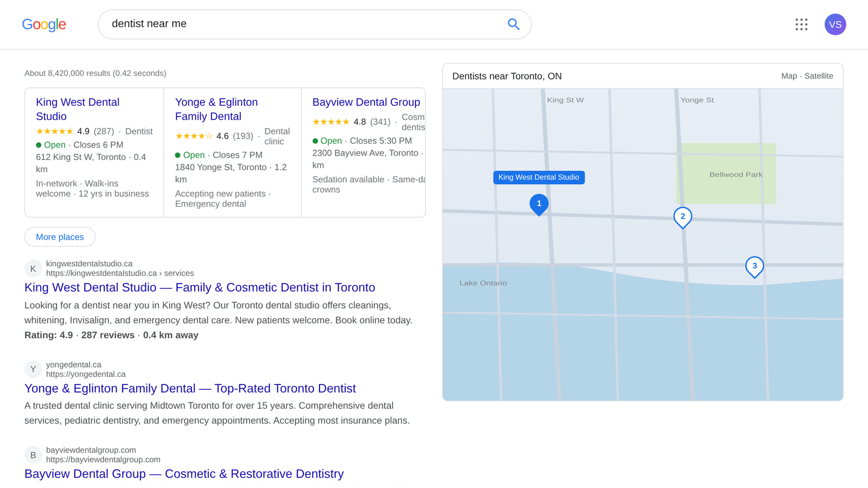Click address '2300 Bayview Ave, Toronto'
The image size is (868, 488).
[x=365, y=153]
